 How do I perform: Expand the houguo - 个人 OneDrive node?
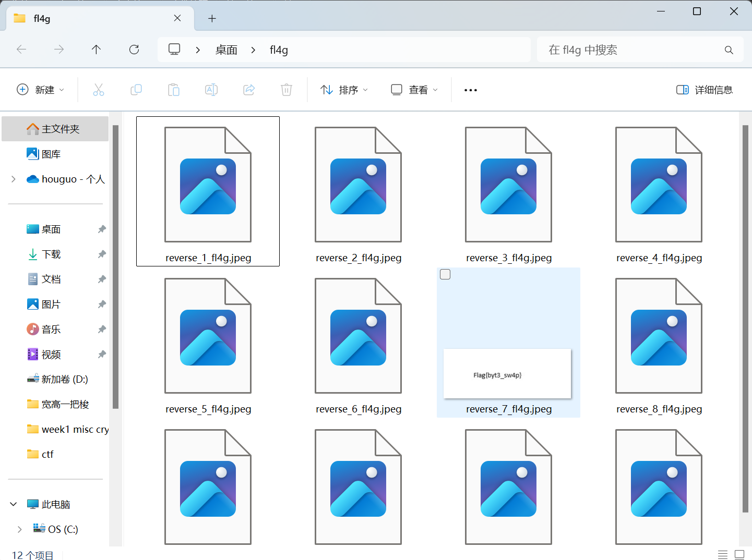[x=14, y=179]
